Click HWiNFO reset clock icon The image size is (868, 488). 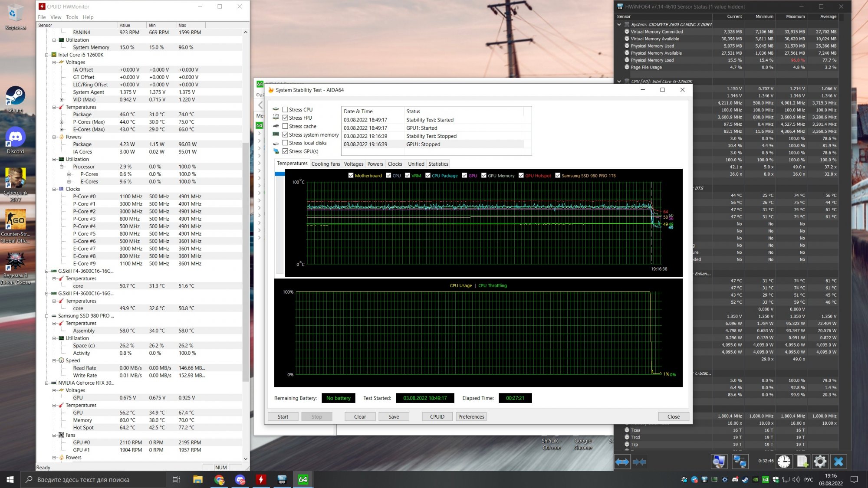(x=784, y=462)
